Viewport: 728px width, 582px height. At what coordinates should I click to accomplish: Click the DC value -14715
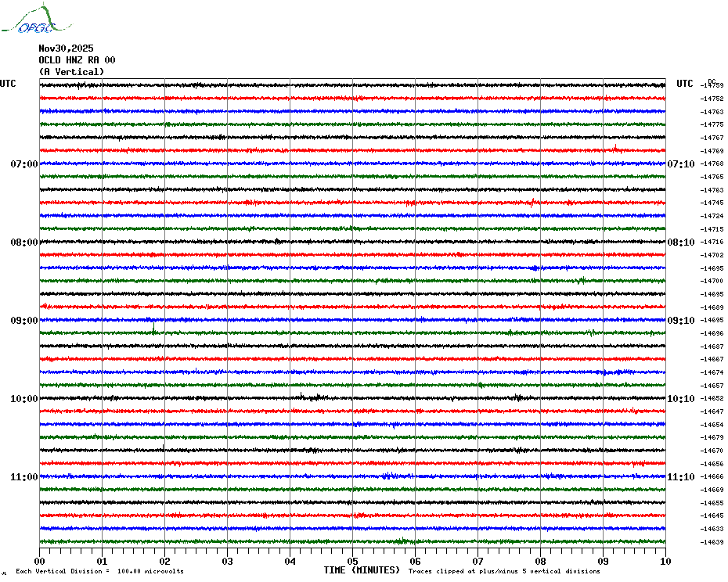[712, 229]
